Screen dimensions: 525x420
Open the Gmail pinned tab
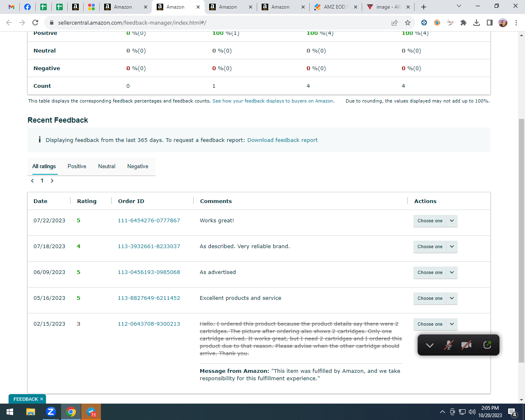pyautogui.click(x=11, y=7)
